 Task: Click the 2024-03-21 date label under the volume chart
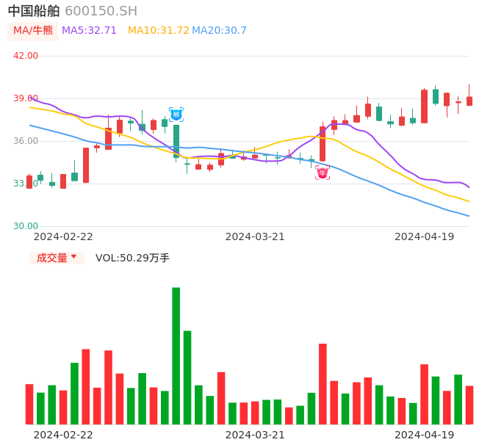coord(255,435)
